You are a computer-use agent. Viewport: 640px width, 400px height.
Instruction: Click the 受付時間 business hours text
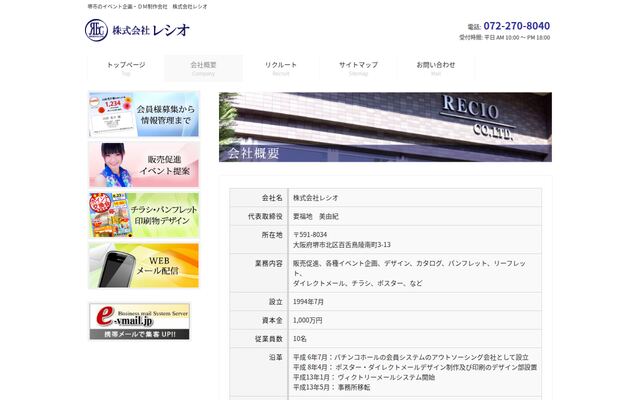[x=504, y=37]
